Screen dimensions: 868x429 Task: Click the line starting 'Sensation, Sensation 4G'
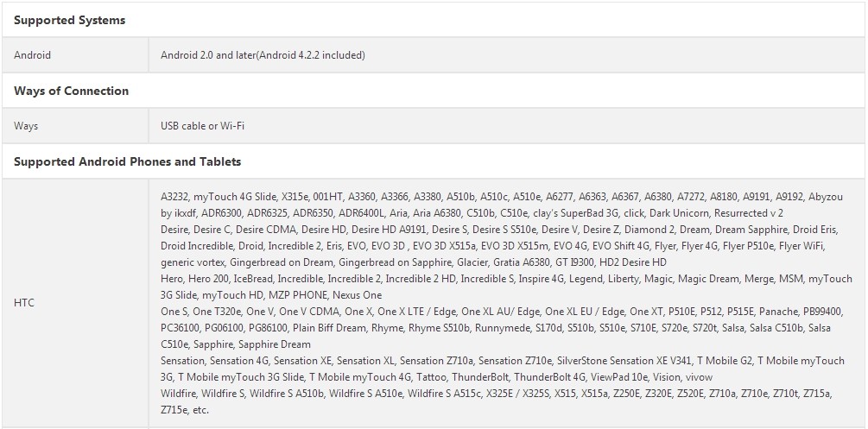(x=502, y=361)
